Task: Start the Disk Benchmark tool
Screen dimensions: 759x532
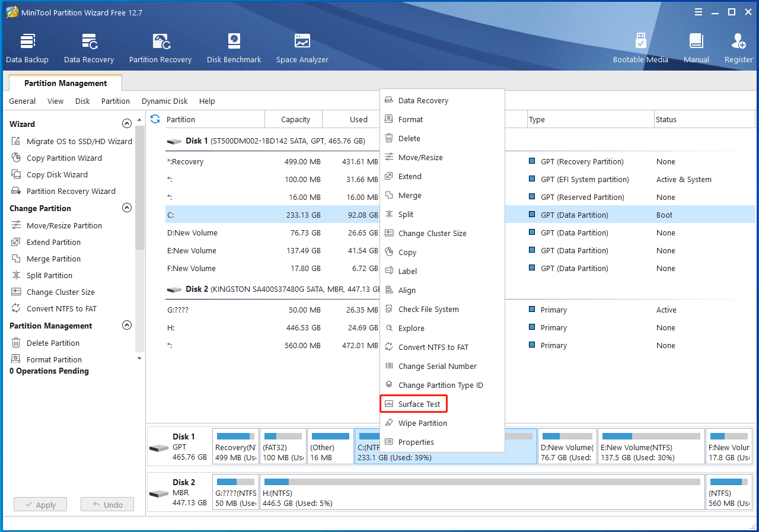Action: click(x=234, y=49)
